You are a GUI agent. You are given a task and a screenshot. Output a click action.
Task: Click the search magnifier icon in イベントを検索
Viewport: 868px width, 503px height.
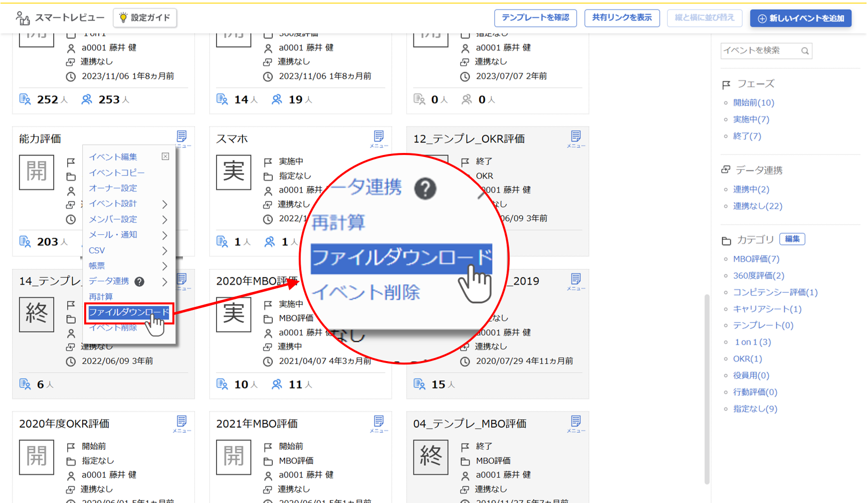[x=804, y=51]
